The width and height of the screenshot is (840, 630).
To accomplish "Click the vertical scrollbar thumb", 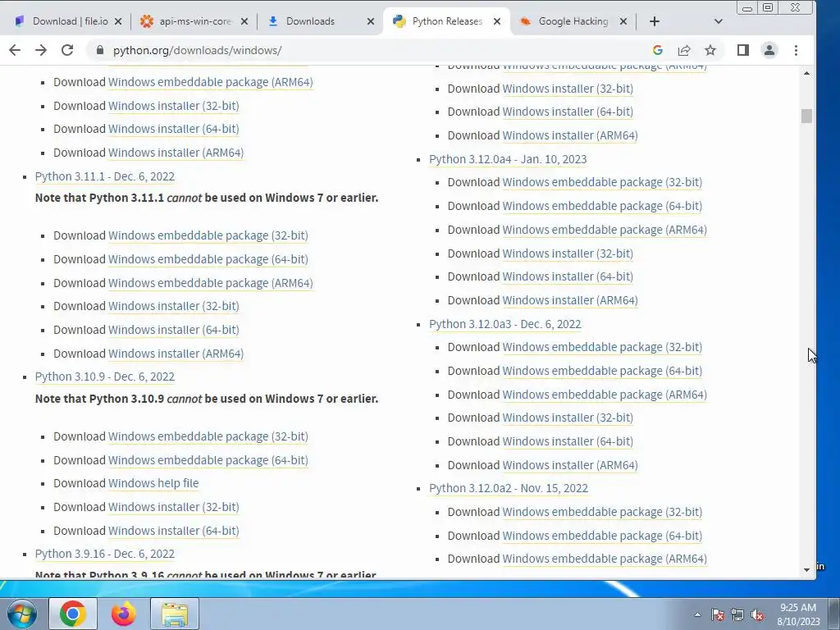I will click(807, 116).
